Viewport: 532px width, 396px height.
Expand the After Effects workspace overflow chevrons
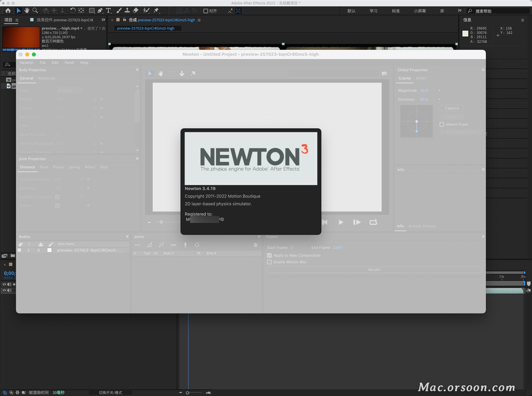(459, 11)
